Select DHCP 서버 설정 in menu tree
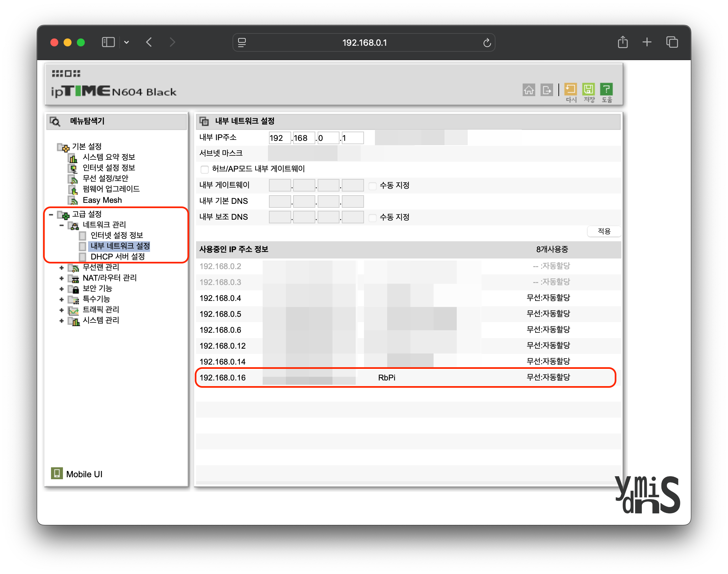The width and height of the screenshot is (728, 574). (118, 257)
